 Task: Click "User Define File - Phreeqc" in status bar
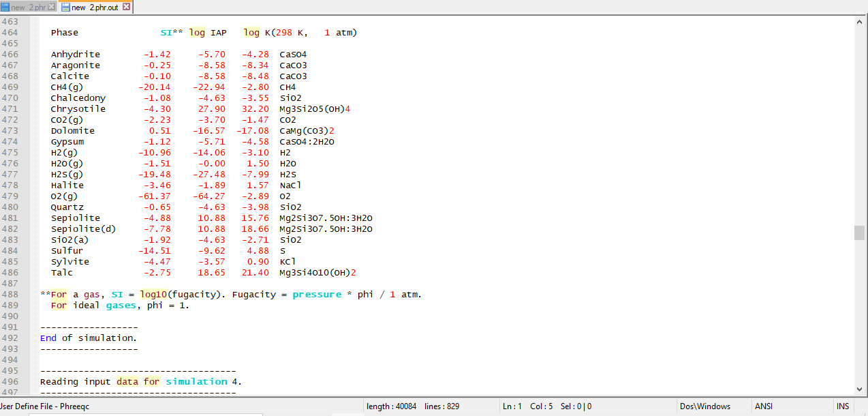click(45, 406)
